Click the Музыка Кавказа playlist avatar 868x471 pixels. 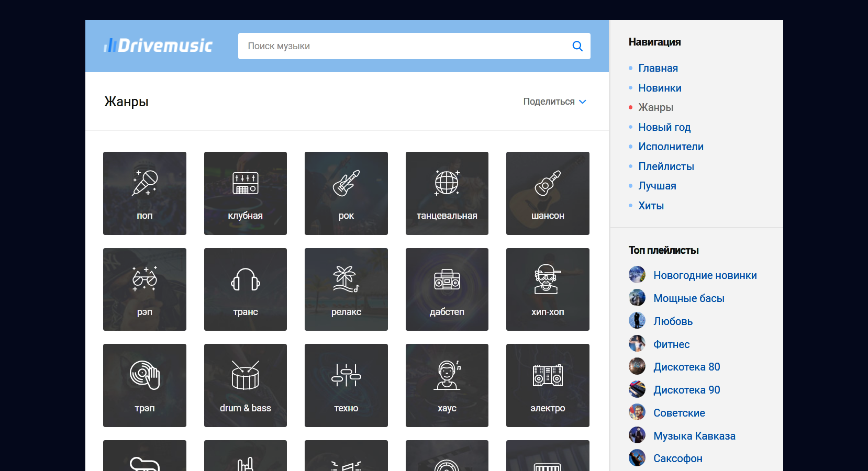(x=637, y=435)
